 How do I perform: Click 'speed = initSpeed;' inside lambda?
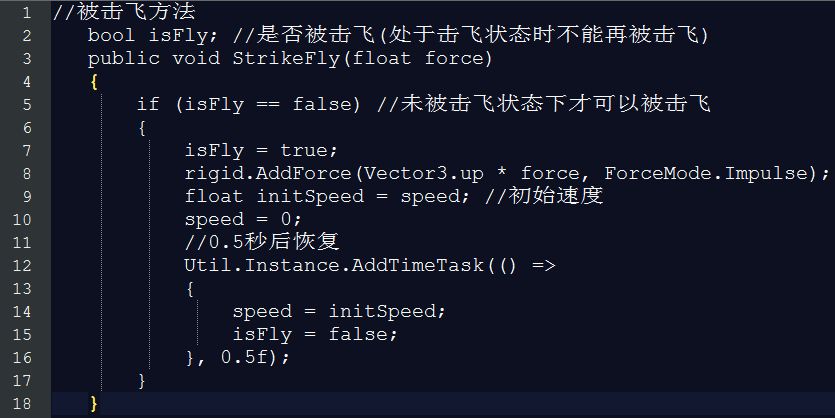339,312
